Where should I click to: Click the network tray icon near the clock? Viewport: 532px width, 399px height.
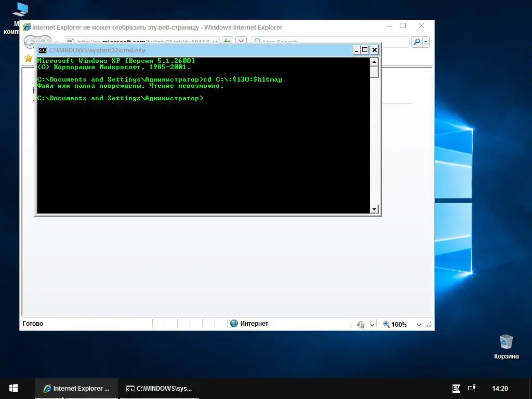pyautogui.click(x=472, y=388)
